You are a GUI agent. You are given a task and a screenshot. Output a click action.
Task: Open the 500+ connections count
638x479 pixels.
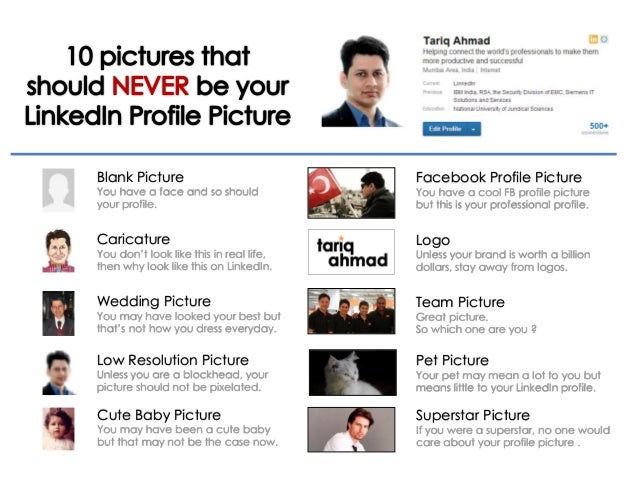[599, 128]
